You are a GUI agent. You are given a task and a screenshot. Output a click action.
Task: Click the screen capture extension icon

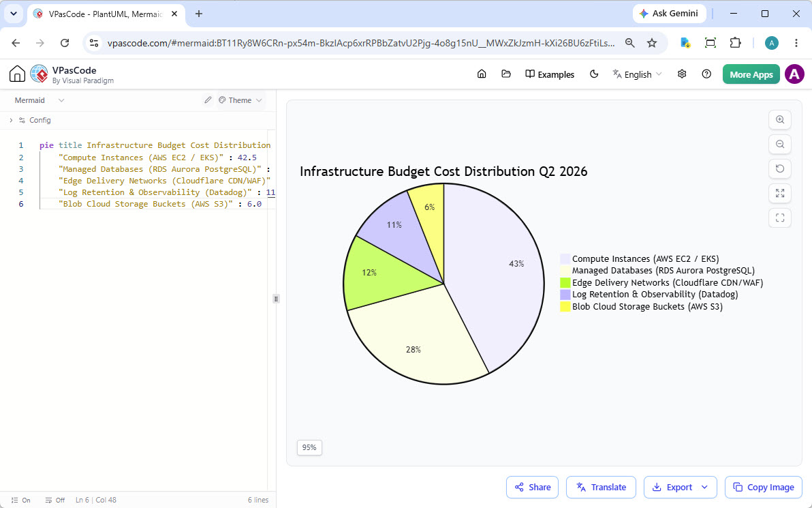[x=710, y=43]
